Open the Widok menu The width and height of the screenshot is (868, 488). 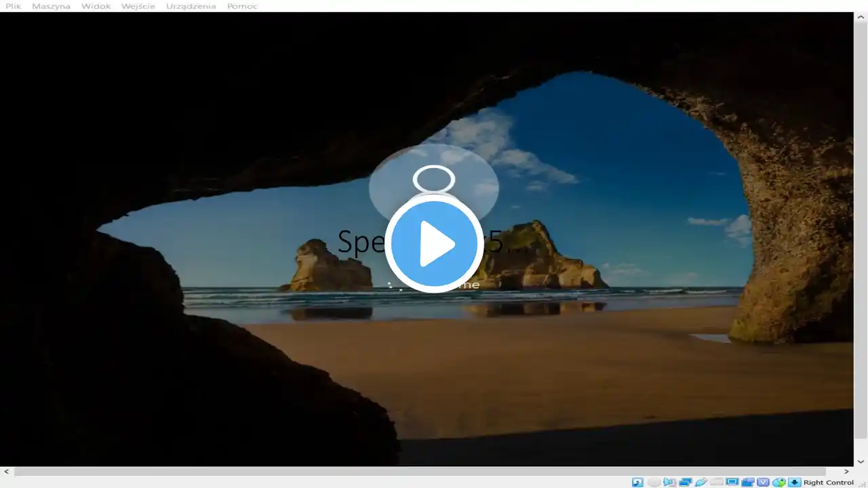96,6
